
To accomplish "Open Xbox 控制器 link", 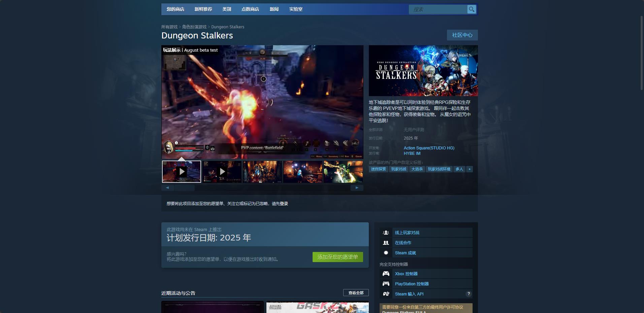I will coord(406,274).
